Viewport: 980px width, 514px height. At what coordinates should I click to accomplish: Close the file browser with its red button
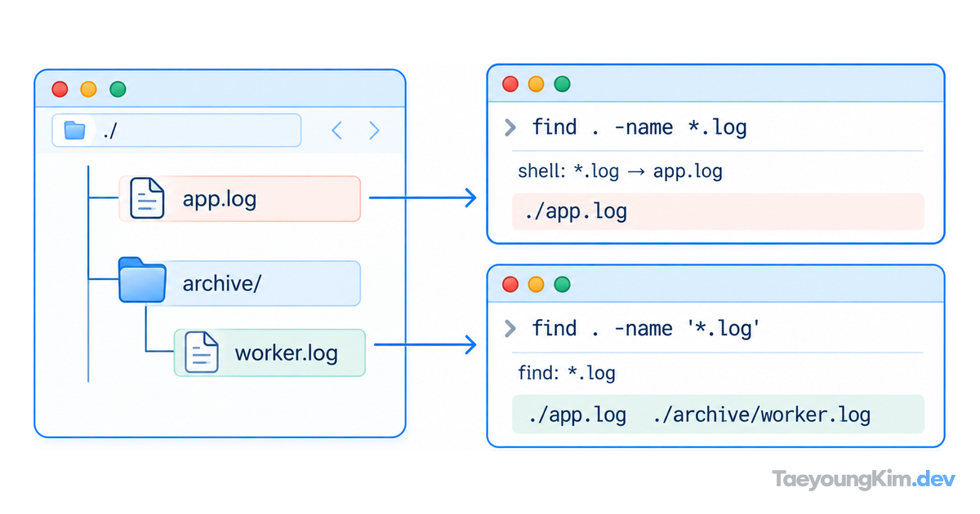60,90
